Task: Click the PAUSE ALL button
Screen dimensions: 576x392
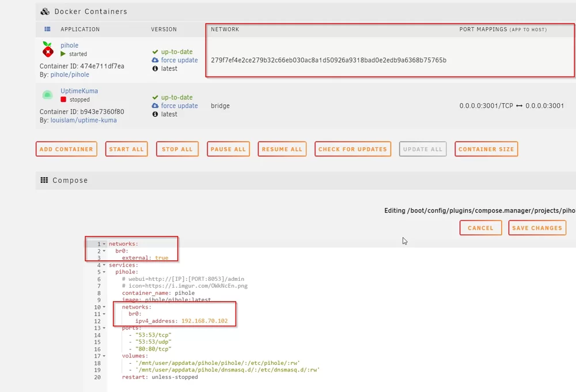Action: pos(228,149)
